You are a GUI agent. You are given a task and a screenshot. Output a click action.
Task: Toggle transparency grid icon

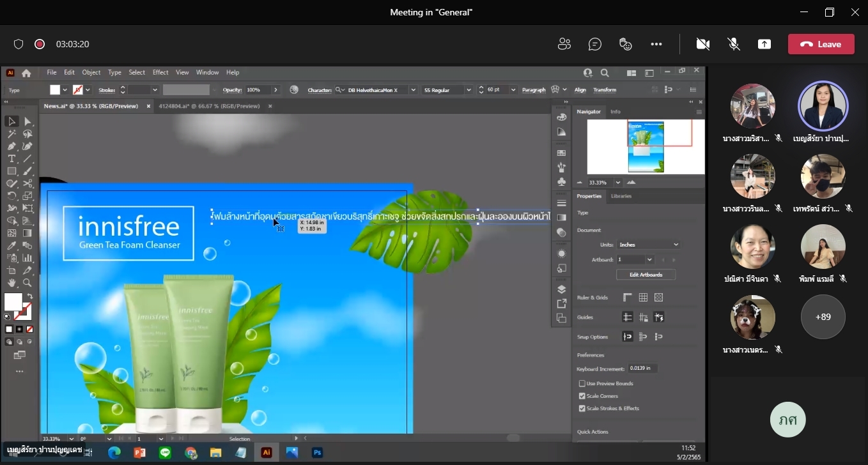(658, 297)
